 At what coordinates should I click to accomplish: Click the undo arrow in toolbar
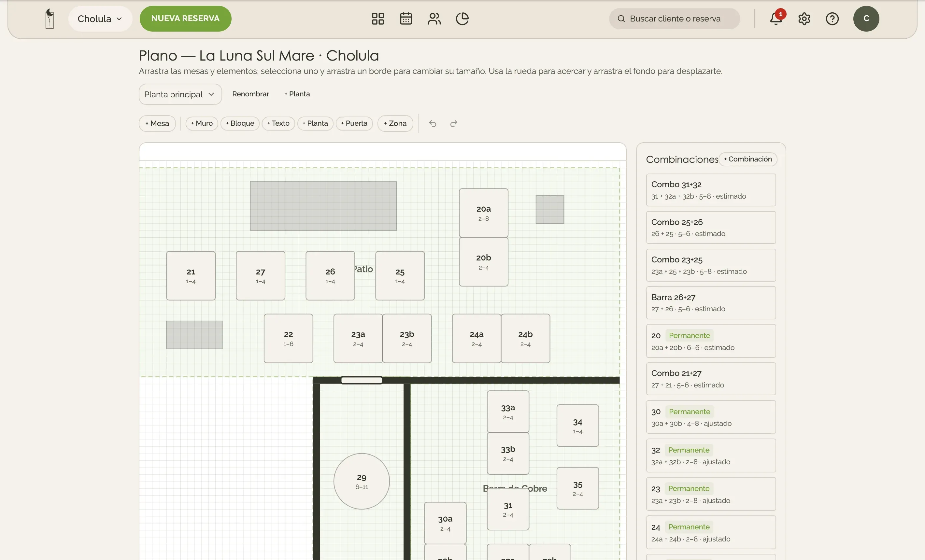pos(433,123)
